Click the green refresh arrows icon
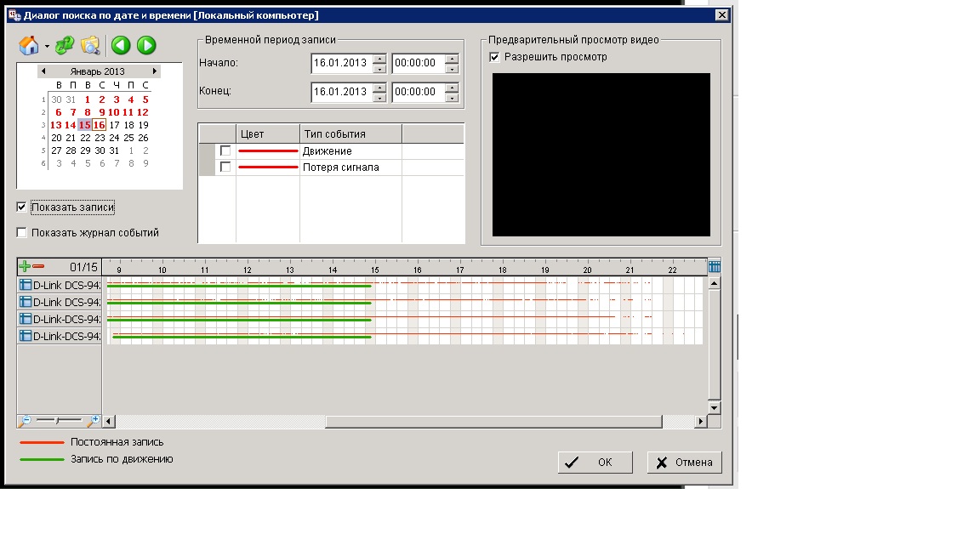Image resolution: width=980 pixels, height=551 pixels. click(65, 46)
